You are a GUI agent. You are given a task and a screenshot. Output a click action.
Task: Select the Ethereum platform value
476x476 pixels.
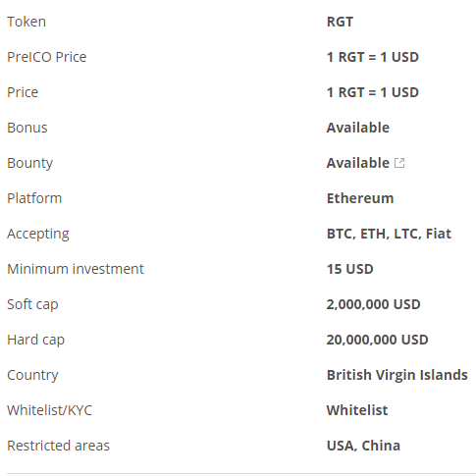tap(360, 198)
